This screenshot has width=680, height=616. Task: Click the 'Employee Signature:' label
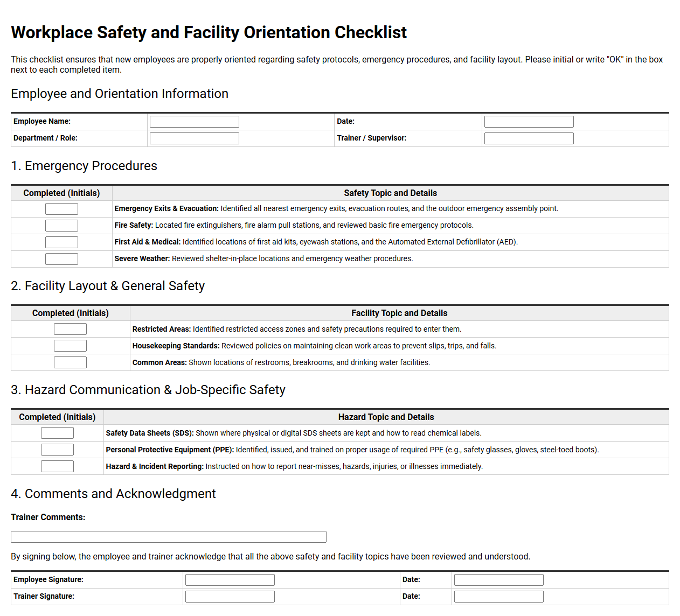pyautogui.click(x=48, y=580)
